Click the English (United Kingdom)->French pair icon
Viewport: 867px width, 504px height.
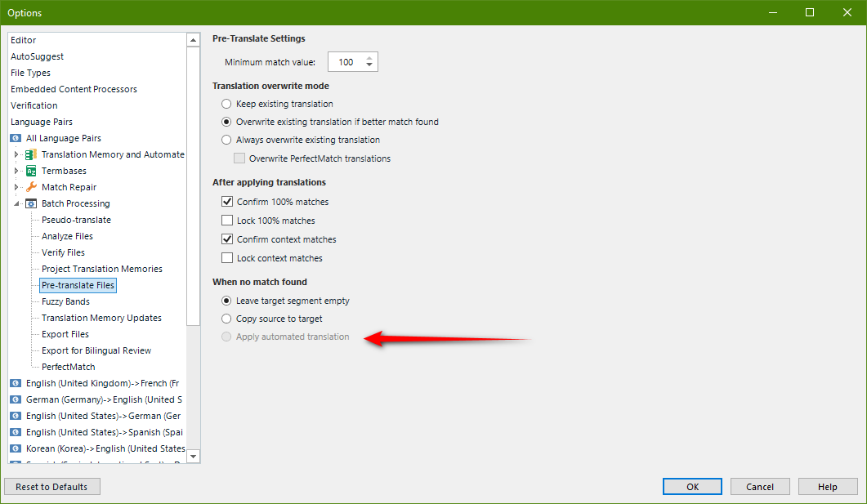tap(16, 383)
